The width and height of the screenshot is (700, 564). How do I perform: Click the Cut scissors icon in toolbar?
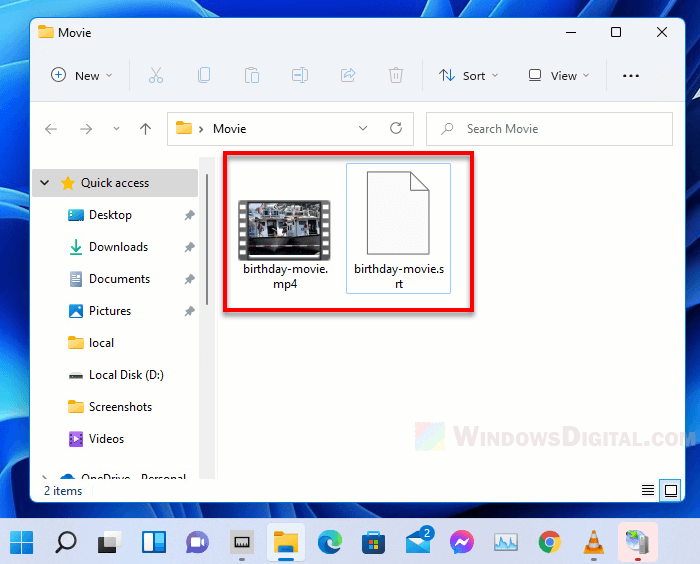pyautogui.click(x=155, y=75)
